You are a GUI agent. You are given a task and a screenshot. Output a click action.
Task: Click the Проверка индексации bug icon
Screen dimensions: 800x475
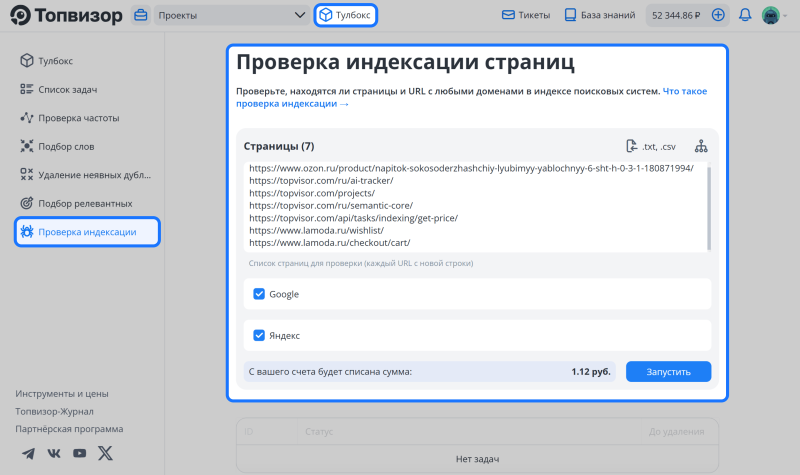[27, 232]
